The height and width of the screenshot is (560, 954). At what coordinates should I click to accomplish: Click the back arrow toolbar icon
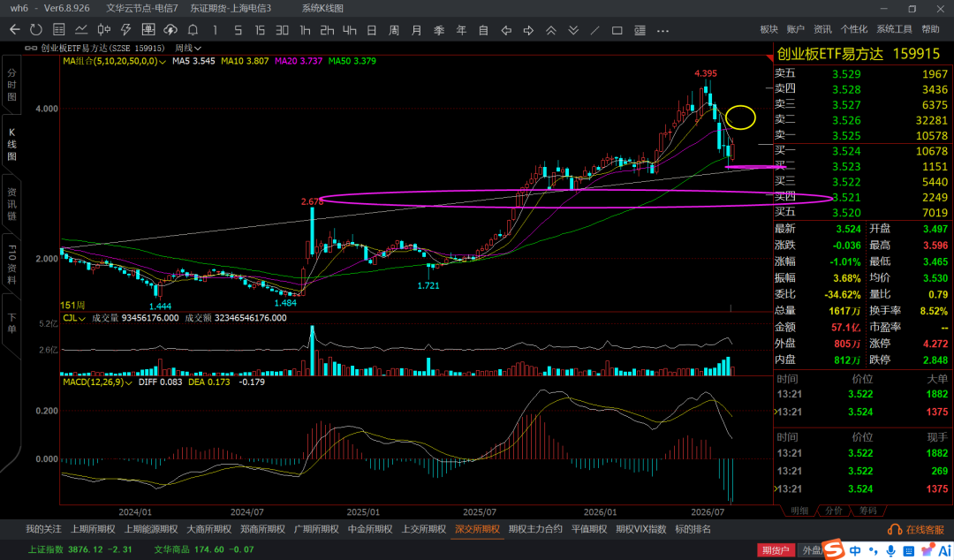coord(15,30)
